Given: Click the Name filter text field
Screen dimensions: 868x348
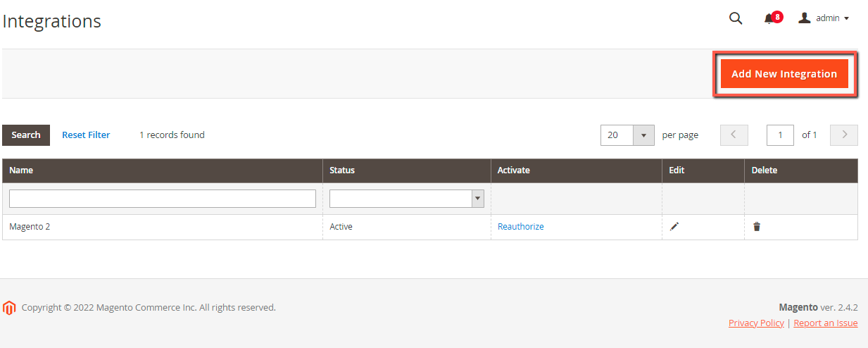Looking at the screenshot, I should (163, 199).
